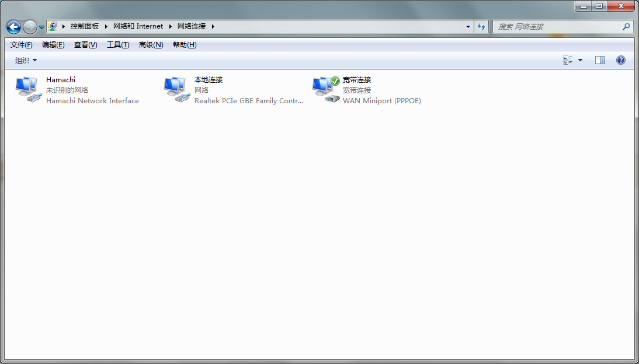
Task: Click WAN Miniport (PPPOE) device text
Action: pos(382,100)
